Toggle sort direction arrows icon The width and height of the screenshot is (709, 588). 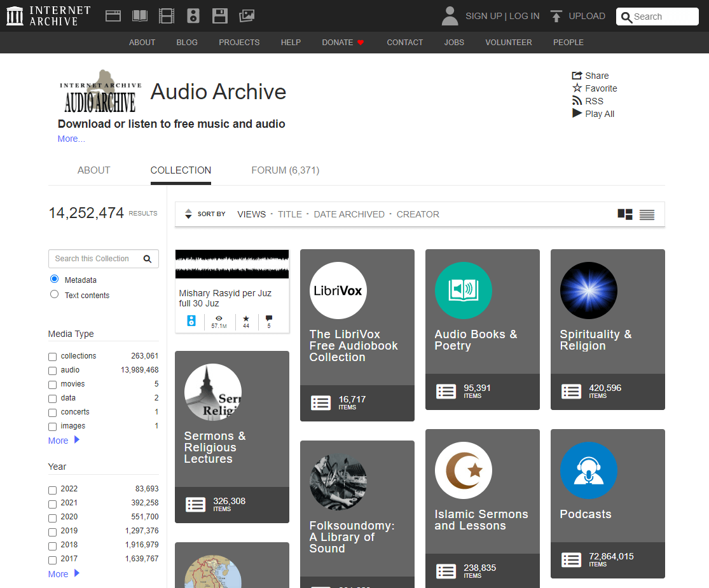(189, 214)
